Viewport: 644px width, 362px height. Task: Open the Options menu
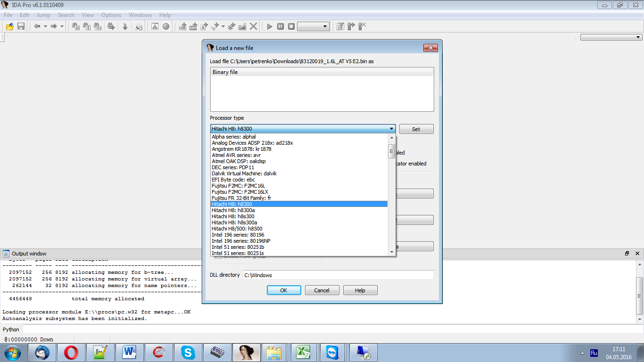(x=111, y=15)
